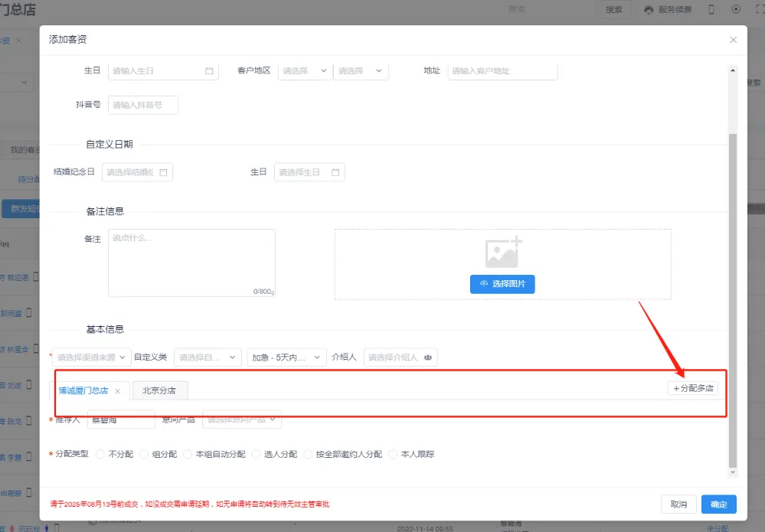Open 渠道来源 dropdown
The height and width of the screenshot is (532, 765).
[91, 357]
